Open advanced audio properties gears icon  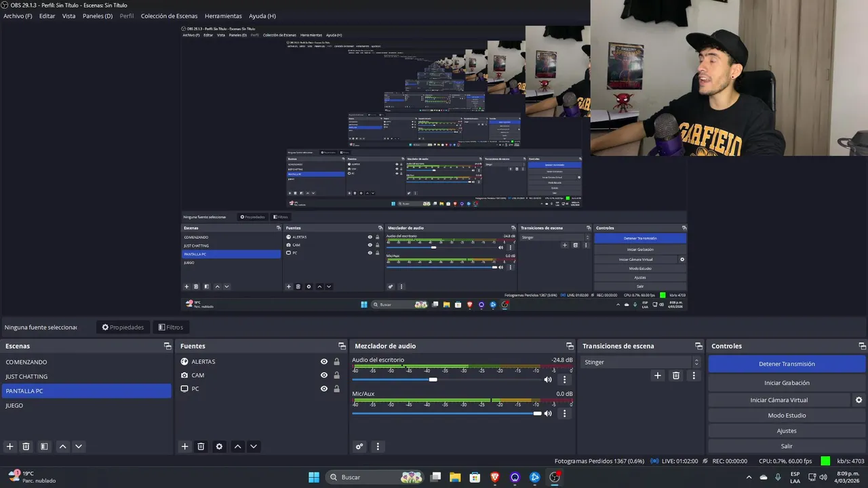tap(359, 447)
